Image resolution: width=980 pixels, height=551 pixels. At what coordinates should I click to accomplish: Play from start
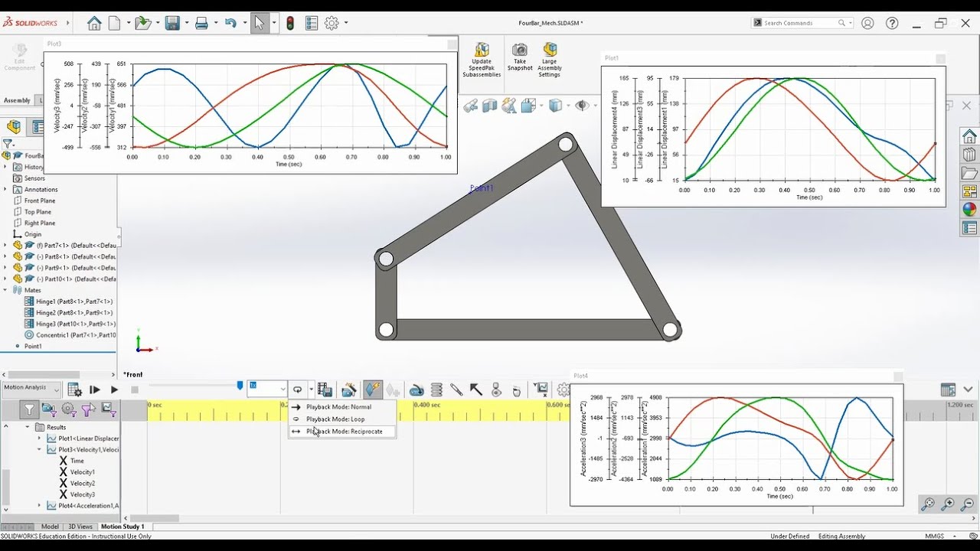tap(95, 390)
